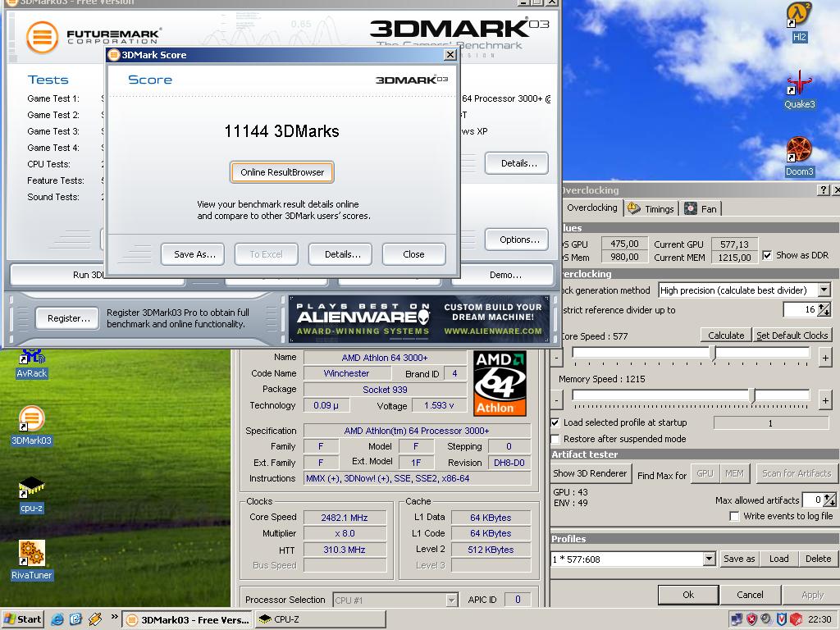Open the RivaTuner desktop shortcut

pos(32,560)
